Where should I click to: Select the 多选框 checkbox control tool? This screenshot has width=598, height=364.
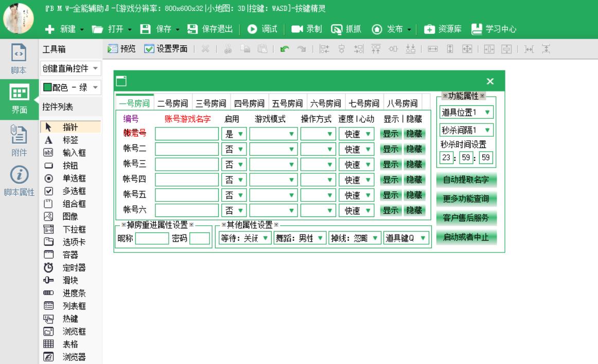[x=49, y=191]
